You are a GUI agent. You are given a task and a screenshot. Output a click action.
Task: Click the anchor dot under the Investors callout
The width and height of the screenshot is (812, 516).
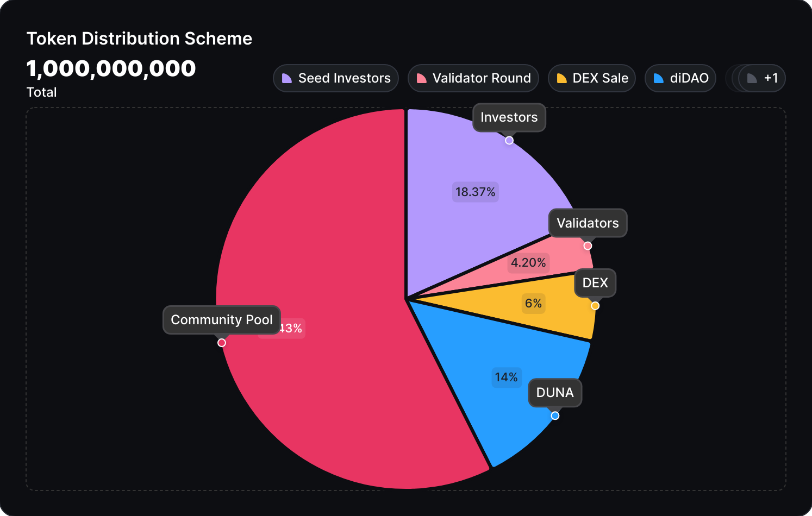tap(509, 140)
